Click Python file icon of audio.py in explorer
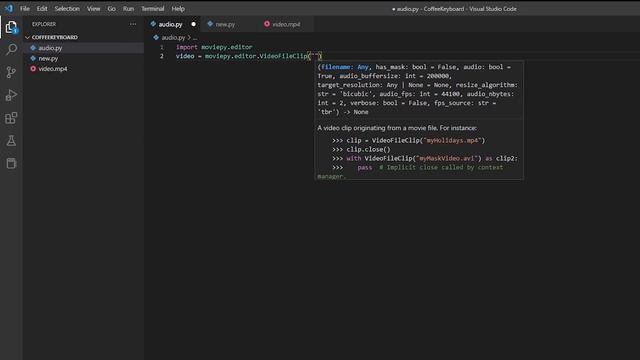 33,48
